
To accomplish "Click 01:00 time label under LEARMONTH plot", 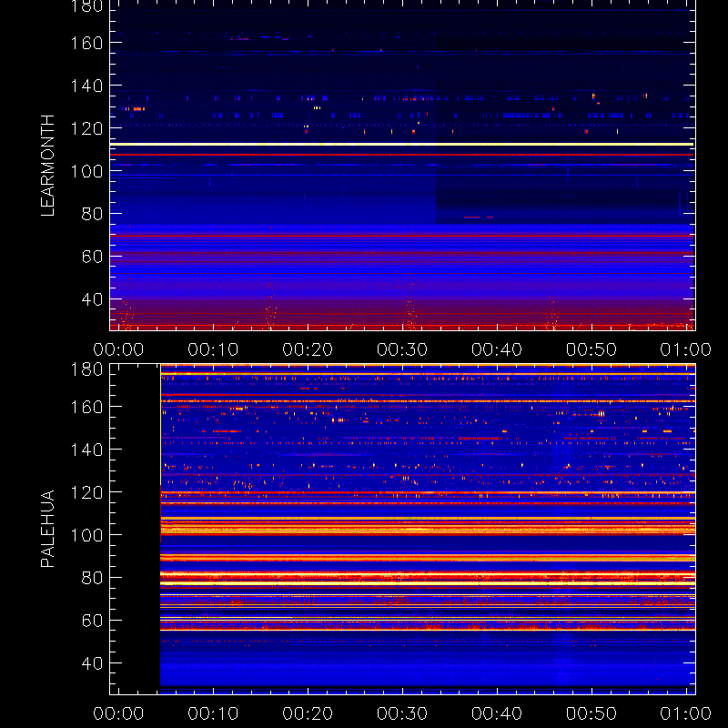I will pyautogui.click(x=686, y=349).
